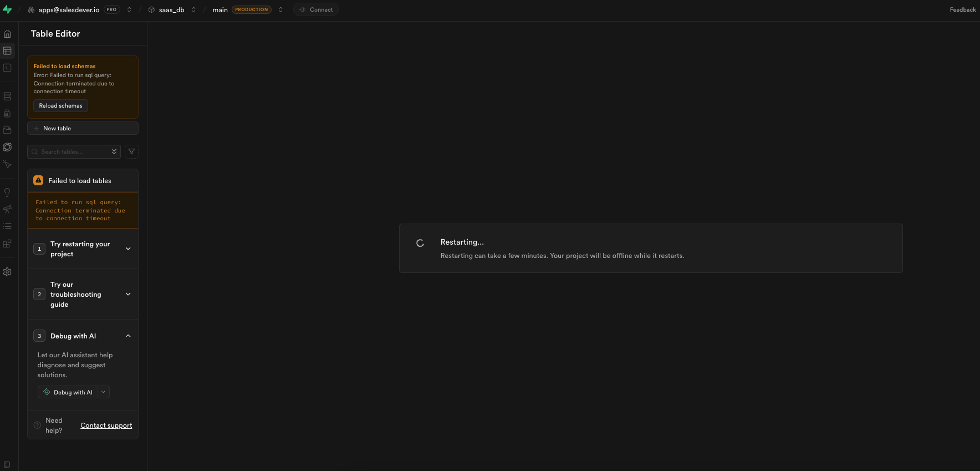Open the Project Home icon in sidebar

click(7, 34)
